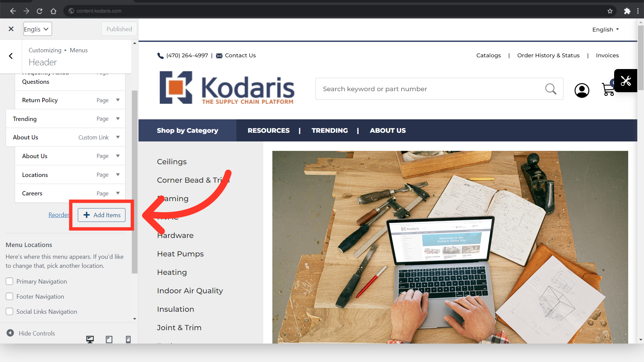Close the customizer with the X icon
This screenshot has width=644, height=362.
click(11, 29)
